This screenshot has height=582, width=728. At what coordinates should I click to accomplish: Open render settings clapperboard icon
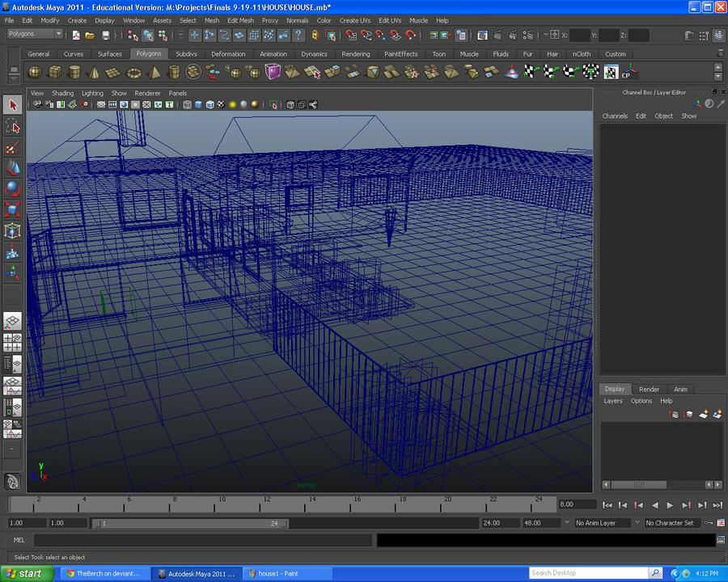tap(527, 36)
